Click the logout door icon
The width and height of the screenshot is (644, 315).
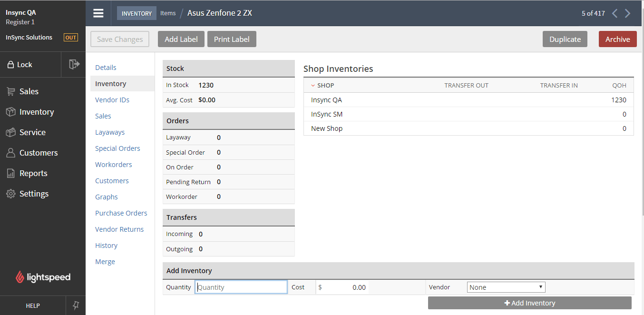click(x=74, y=64)
